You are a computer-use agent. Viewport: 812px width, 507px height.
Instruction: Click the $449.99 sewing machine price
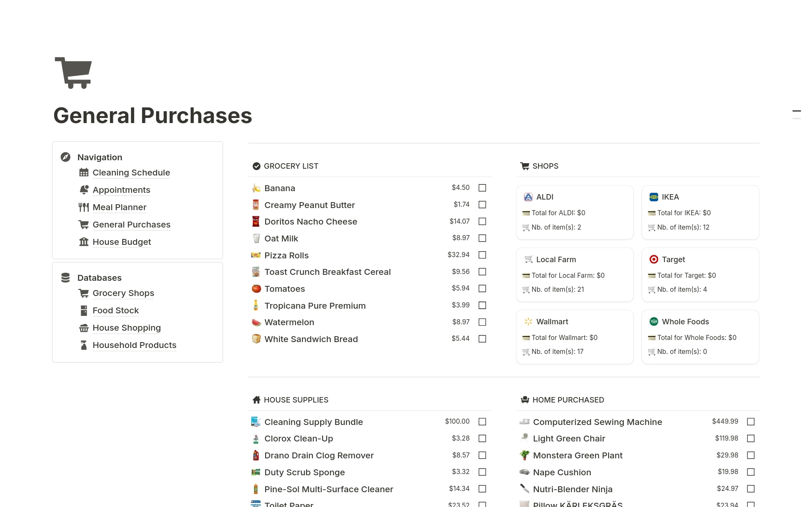(725, 421)
